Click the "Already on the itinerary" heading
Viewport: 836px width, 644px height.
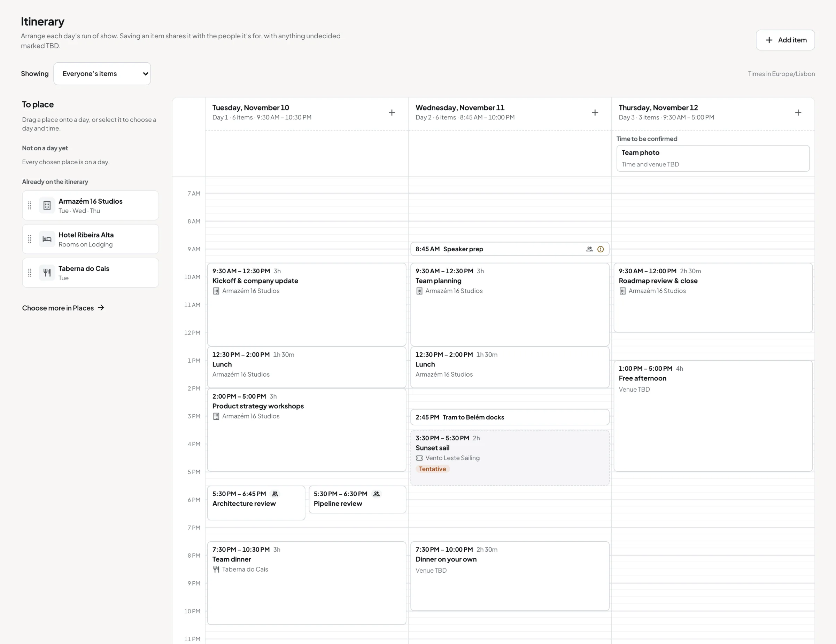click(x=55, y=182)
